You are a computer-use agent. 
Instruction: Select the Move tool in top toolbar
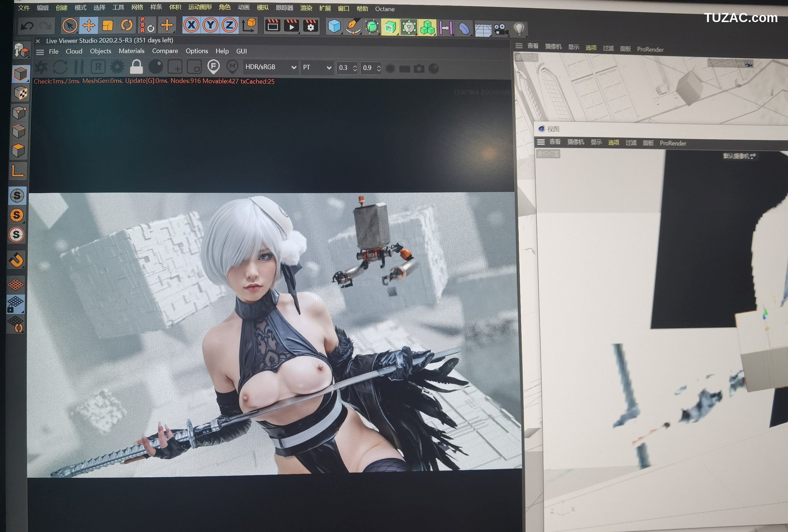[x=89, y=25]
